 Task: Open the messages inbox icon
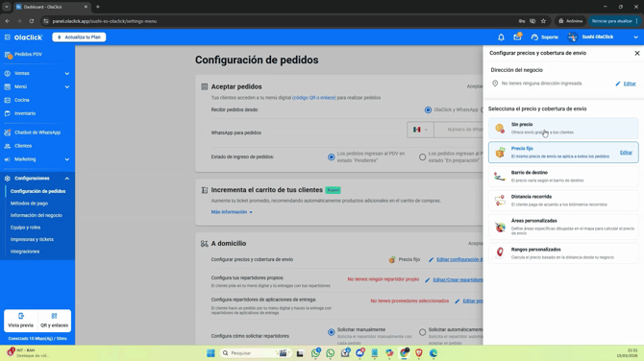click(517, 36)
